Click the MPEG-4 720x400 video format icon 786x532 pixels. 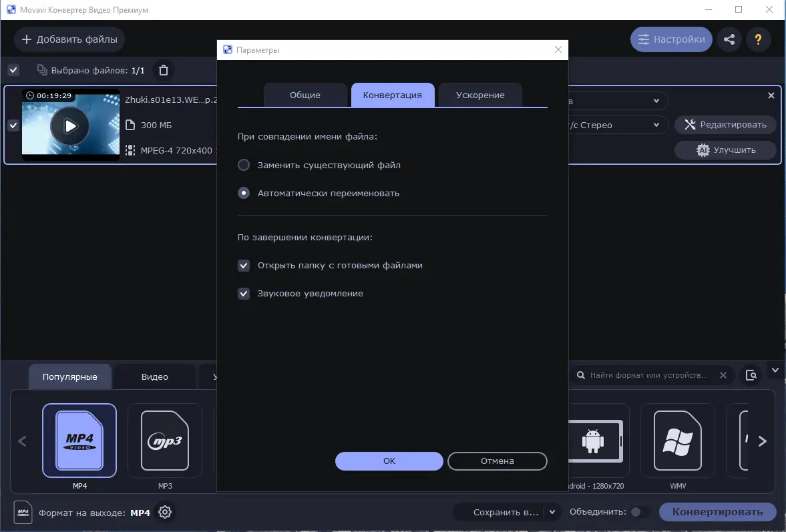pos(130,150)
